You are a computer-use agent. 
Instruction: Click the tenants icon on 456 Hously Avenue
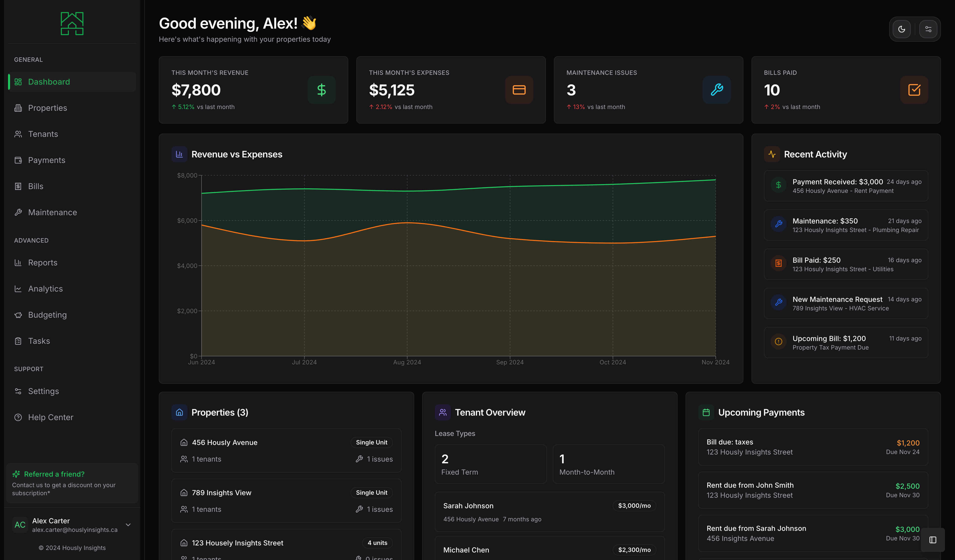pyautogui.click(x=184, y=459)
